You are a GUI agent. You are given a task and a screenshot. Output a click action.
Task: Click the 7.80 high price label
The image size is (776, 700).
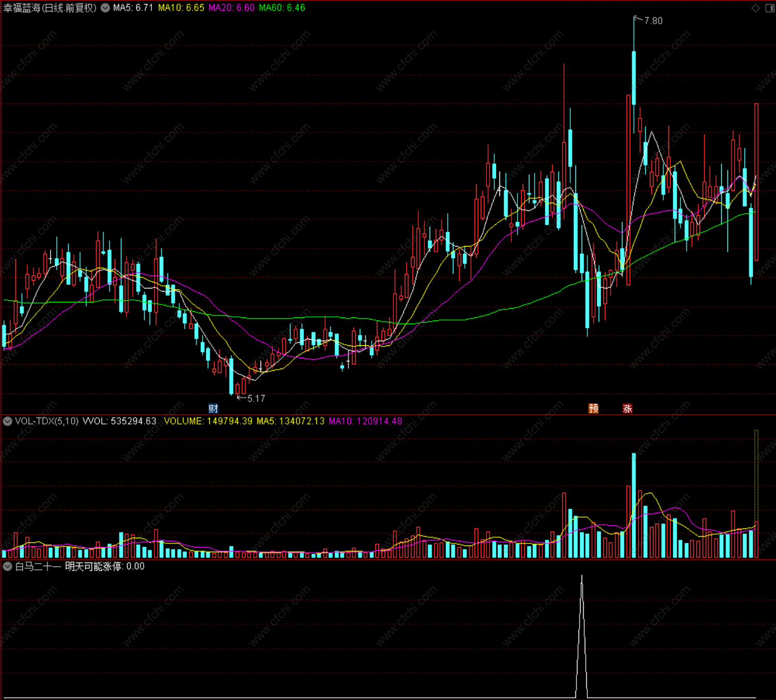click(x=653, y=21)
